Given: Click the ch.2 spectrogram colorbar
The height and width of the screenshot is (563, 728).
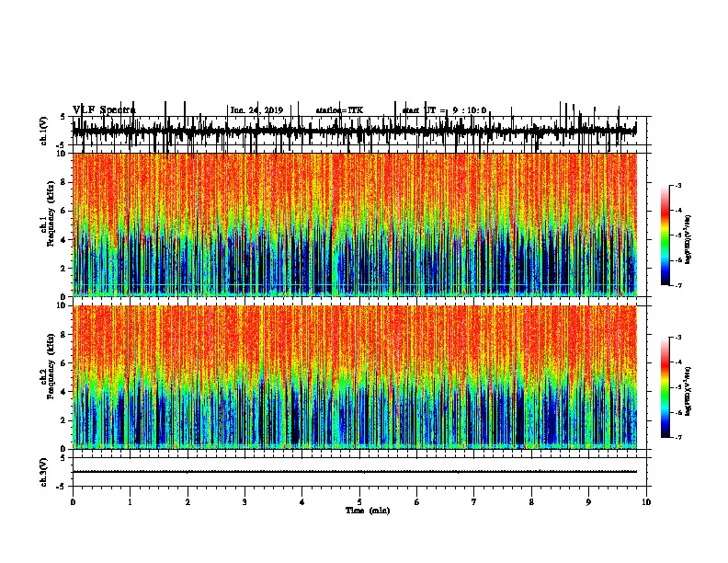Looking at the screenshot, I should (665, 387).
